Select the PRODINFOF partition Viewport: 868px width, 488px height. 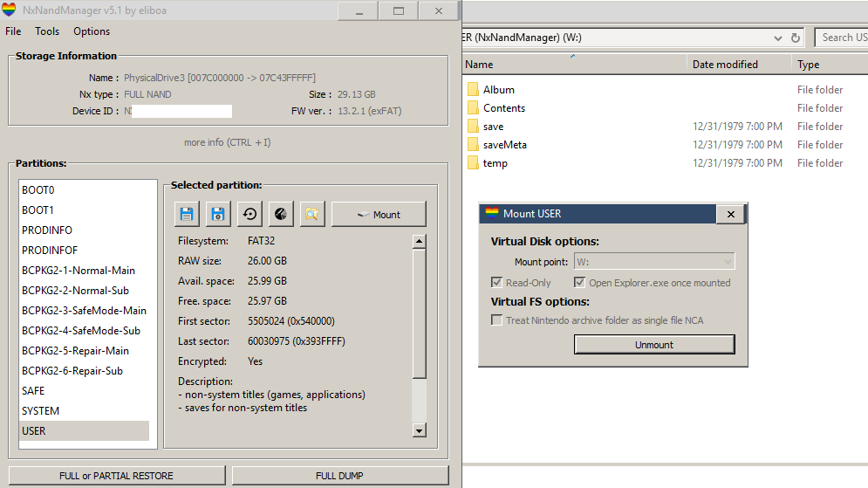click(x=84, y=251)
